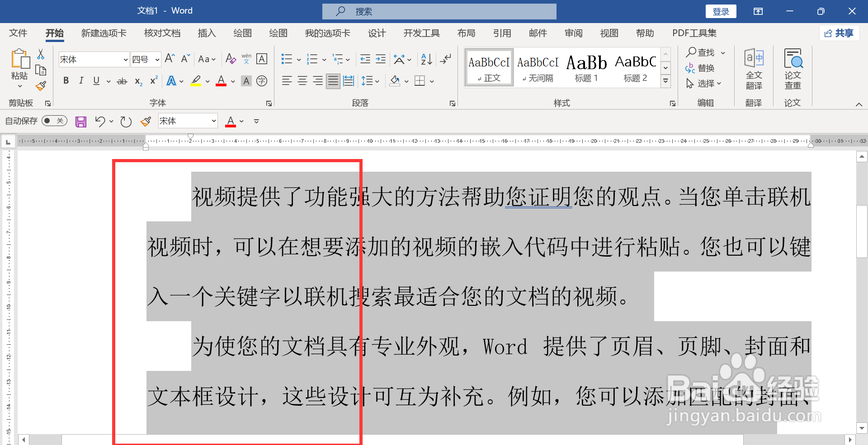This screenshot has width=868, height=445.
Task: Click the Copy icon in clipboard group
Action: click(41, 70)
